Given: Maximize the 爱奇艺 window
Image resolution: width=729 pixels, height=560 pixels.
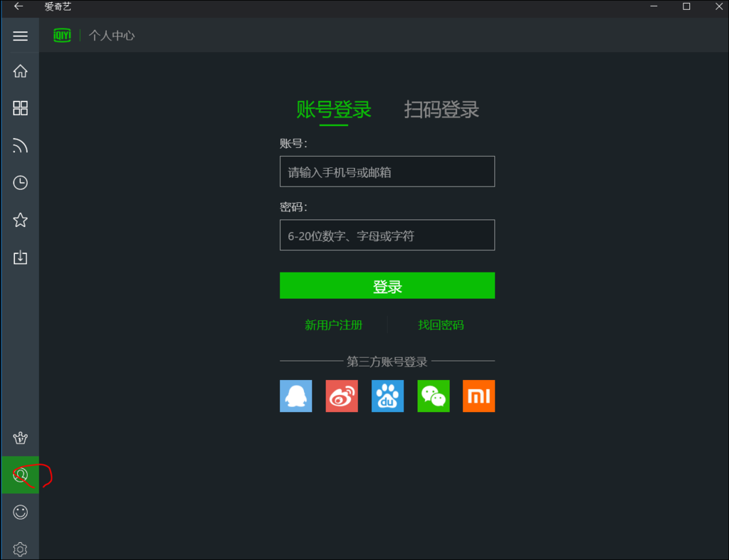Looking at the screenshot, I should point(686,6).
